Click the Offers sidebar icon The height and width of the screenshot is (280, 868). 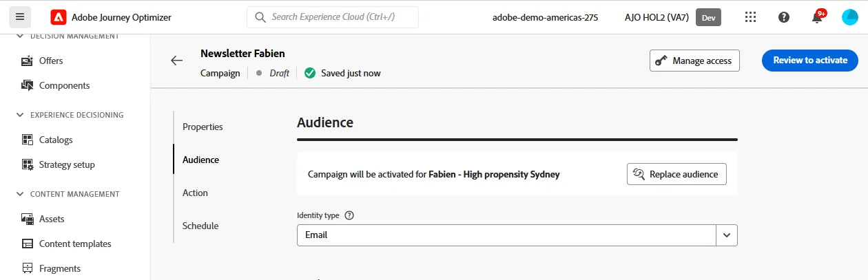[x=28, y=61]
